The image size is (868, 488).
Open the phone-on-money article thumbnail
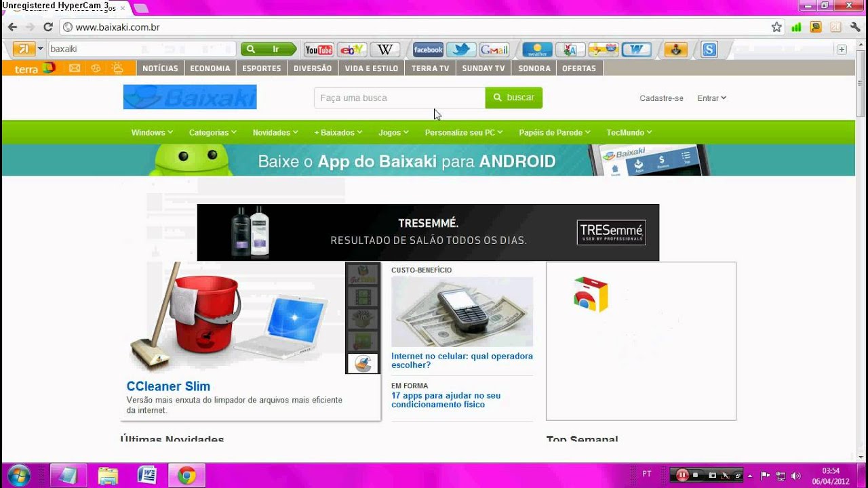coord(462,312)
